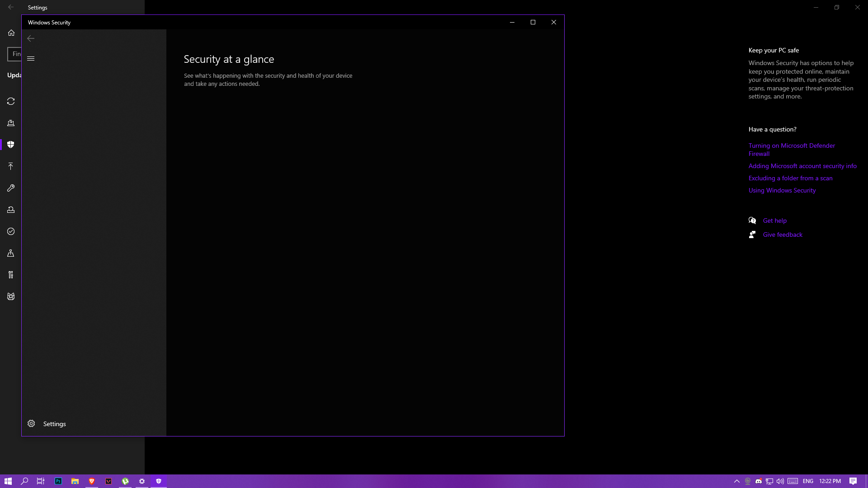Select Windows Security shield on the taskbar
This screenshot has height=488, width=868.
159,481
